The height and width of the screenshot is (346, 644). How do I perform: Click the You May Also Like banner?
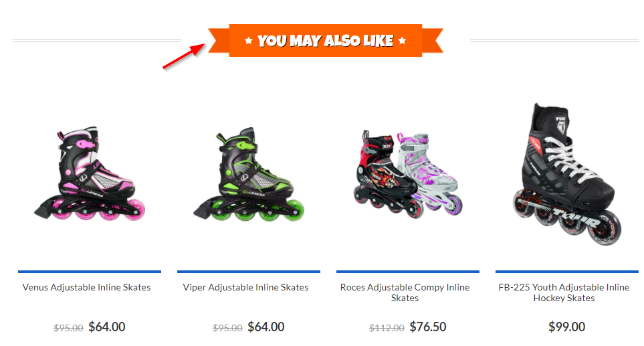(x=326, y=40)
